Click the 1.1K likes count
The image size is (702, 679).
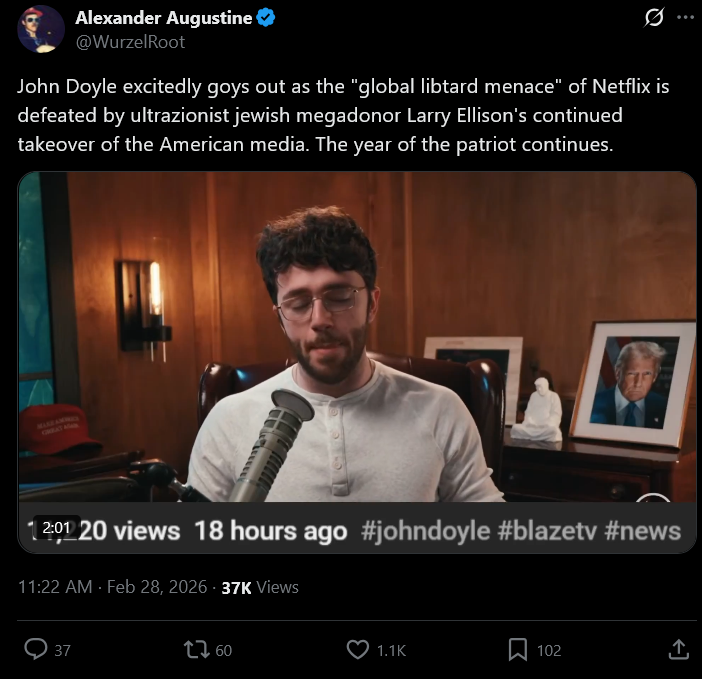(391, 650)
